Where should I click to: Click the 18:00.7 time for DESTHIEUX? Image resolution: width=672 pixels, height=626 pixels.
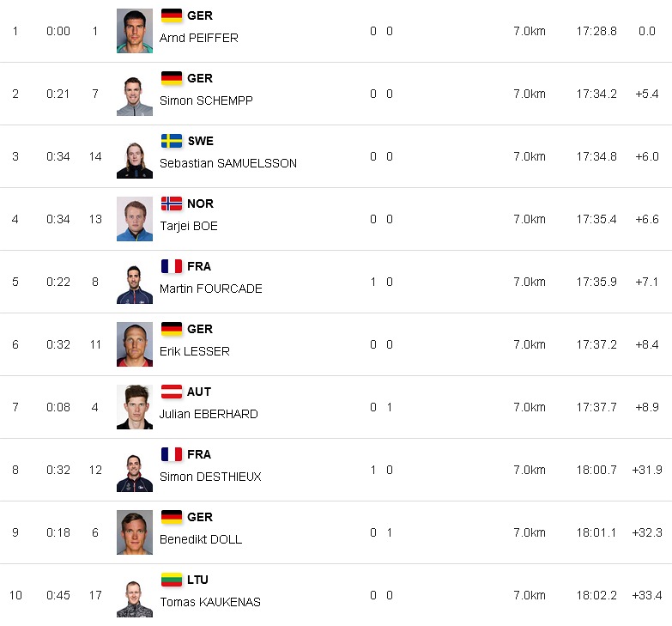pos(596,470)
